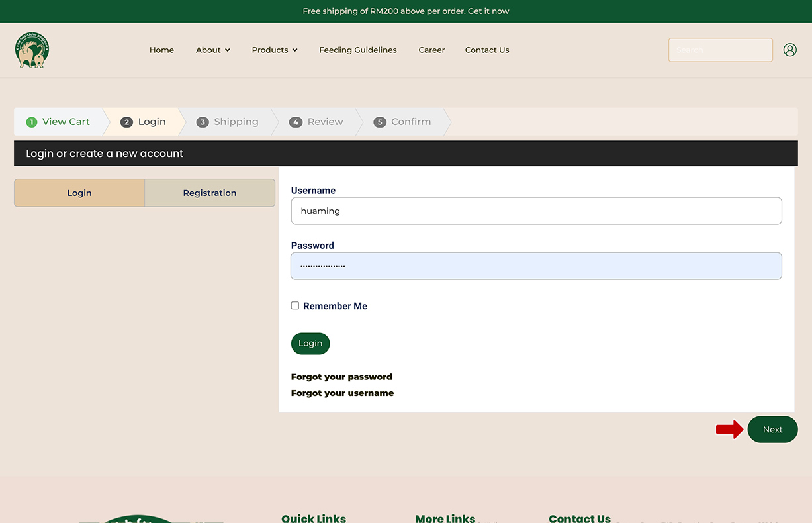
Task: Switch to the Registration tab
Action: (x=209, y=193)
